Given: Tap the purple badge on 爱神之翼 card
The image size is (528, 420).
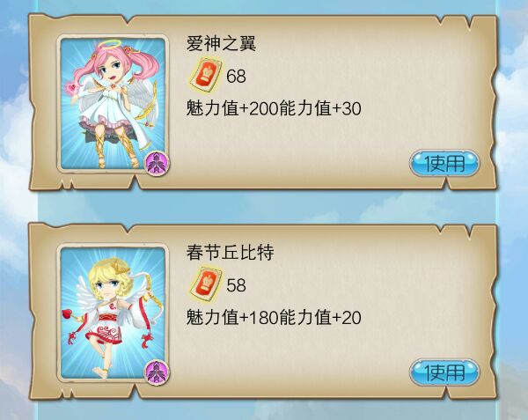Looking at the screenshot, I should (x=157, y=163).
